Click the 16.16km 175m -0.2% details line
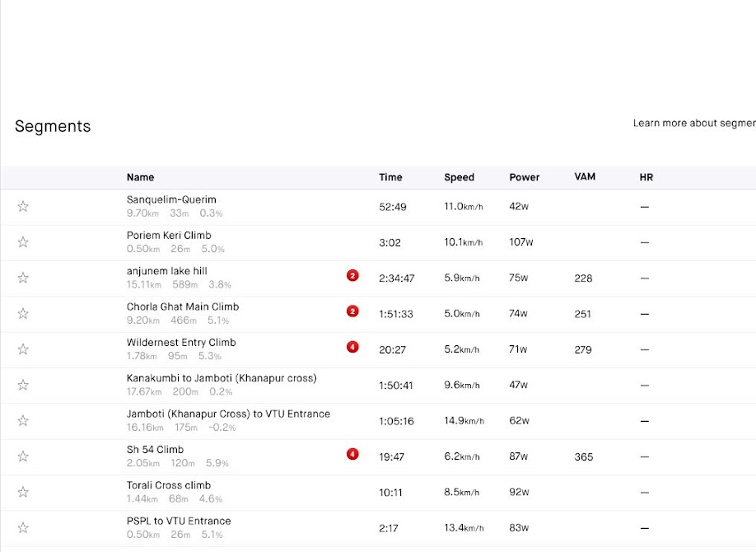 [181, 428]
